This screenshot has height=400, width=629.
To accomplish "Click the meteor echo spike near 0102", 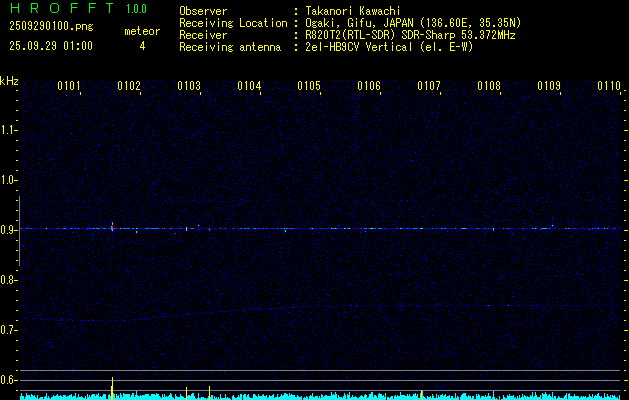I will click(112, 227).
